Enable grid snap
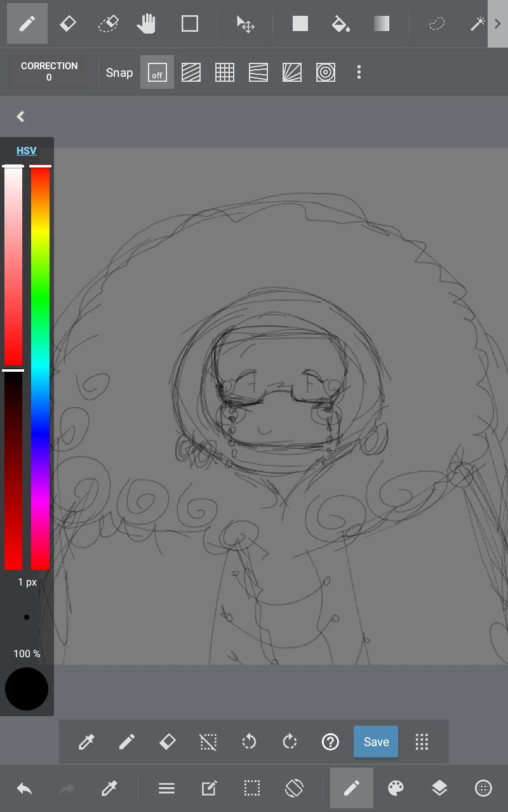 [225, 72]
